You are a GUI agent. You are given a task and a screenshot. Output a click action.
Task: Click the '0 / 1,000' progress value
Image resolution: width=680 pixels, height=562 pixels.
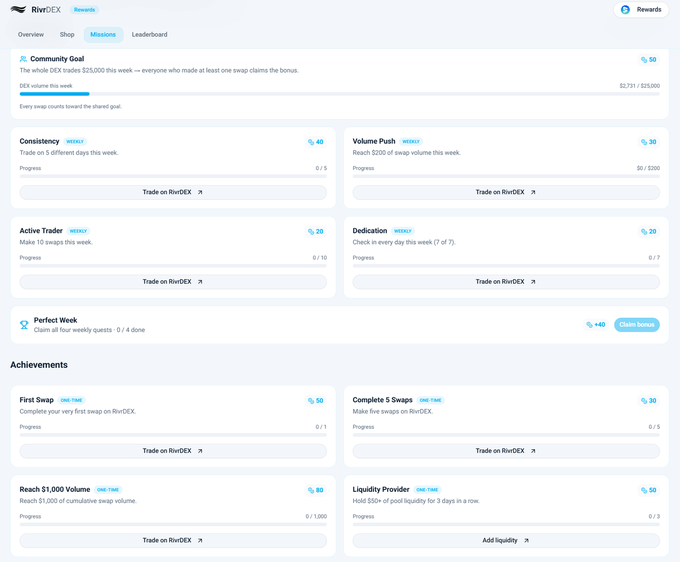pyautogui.click(x=316, y=516)
